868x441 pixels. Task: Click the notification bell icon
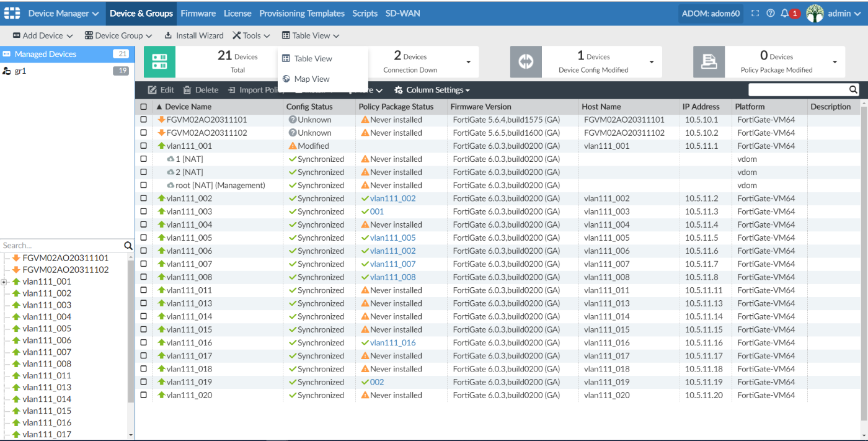click(785, 13)
